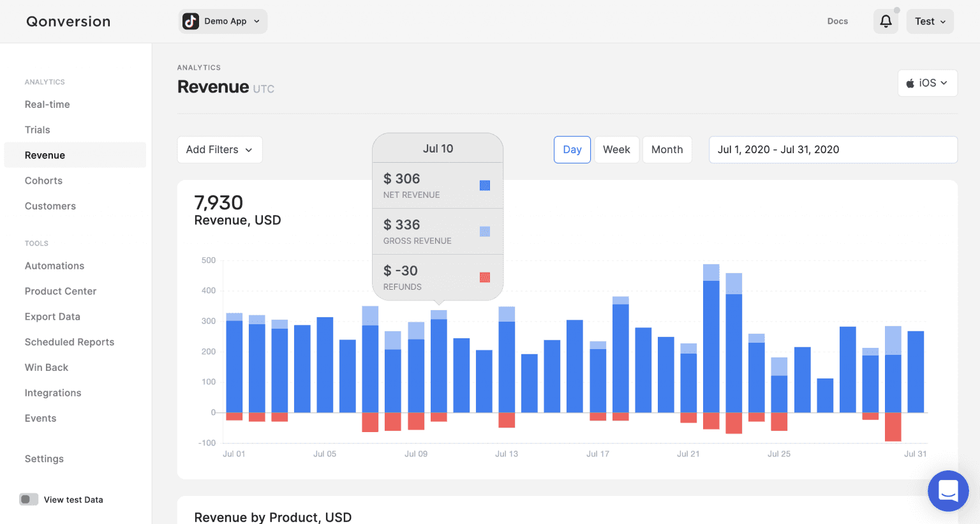
Task: Expand the Add Filters menu
Action: (219, 149)
